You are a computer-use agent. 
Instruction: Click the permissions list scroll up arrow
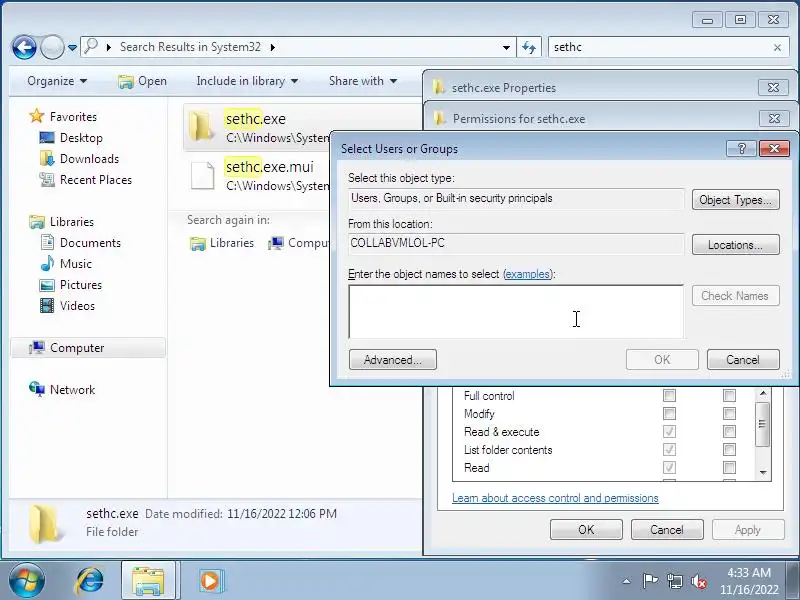(763, 393)
